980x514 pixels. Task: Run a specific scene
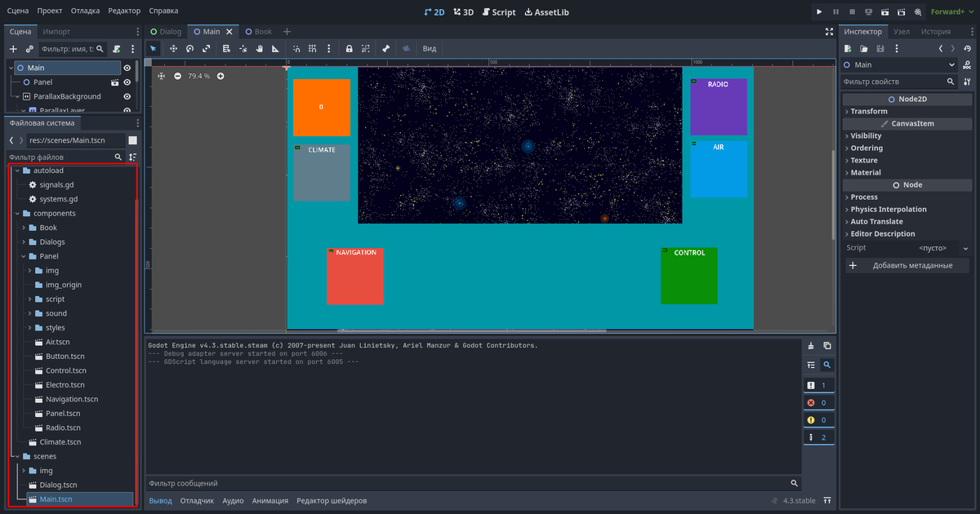point(901,11)
